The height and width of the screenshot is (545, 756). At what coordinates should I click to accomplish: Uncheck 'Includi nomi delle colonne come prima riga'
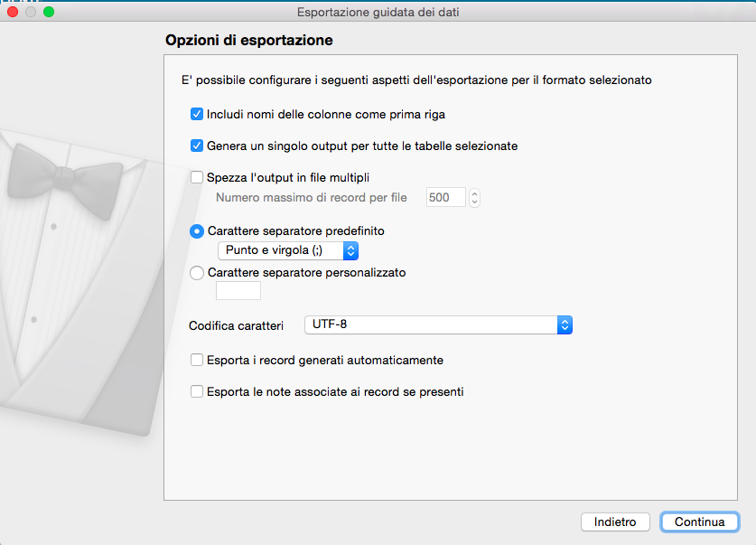(x=197, y=115)
